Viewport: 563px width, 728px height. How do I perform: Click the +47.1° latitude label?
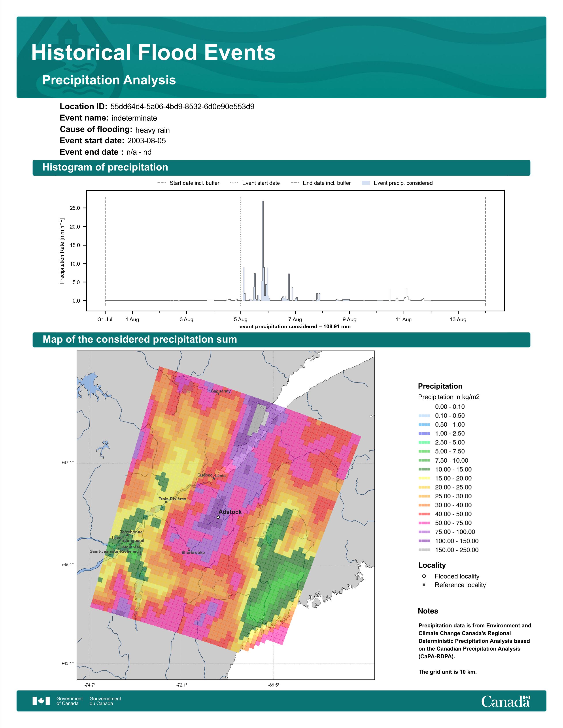coord(67,463)
